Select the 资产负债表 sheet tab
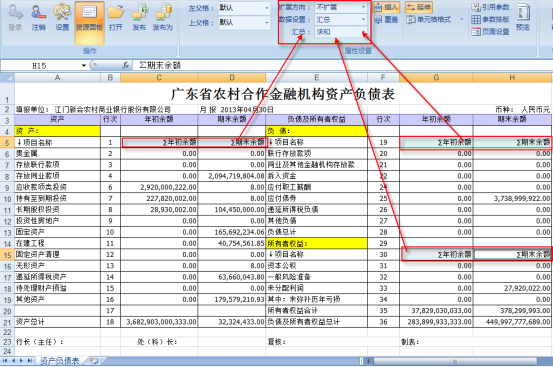This screenshot has height=367, width=553. [59, 361]
